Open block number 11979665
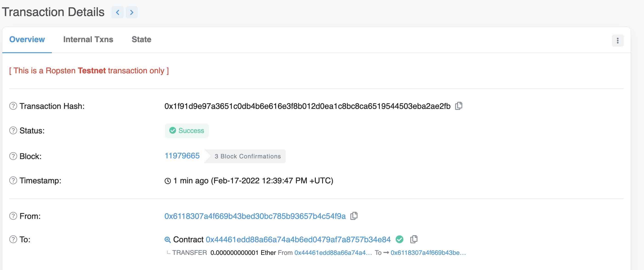Viewport: 644px width, 270px height. point(182,156)
